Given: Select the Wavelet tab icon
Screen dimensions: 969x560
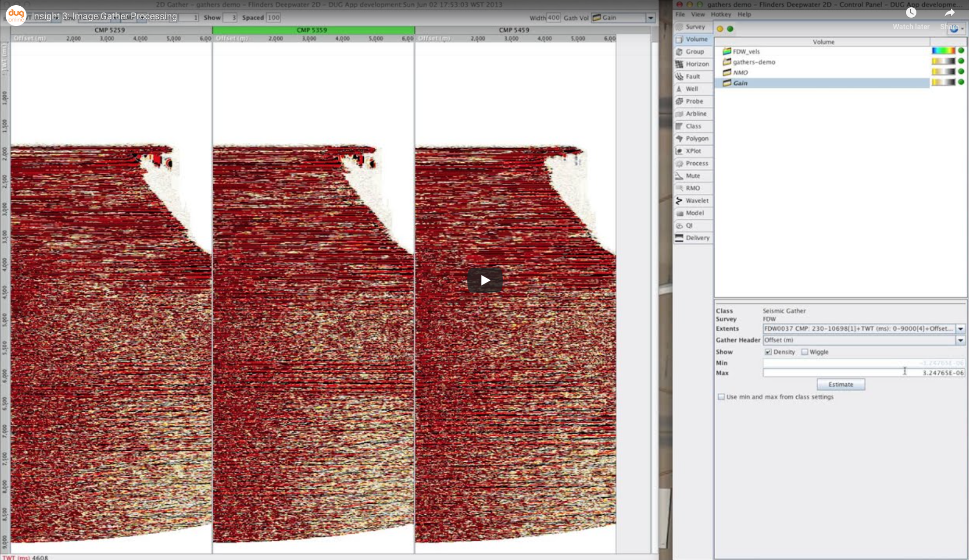Looking at the screenshot, I should coord(680,201).
